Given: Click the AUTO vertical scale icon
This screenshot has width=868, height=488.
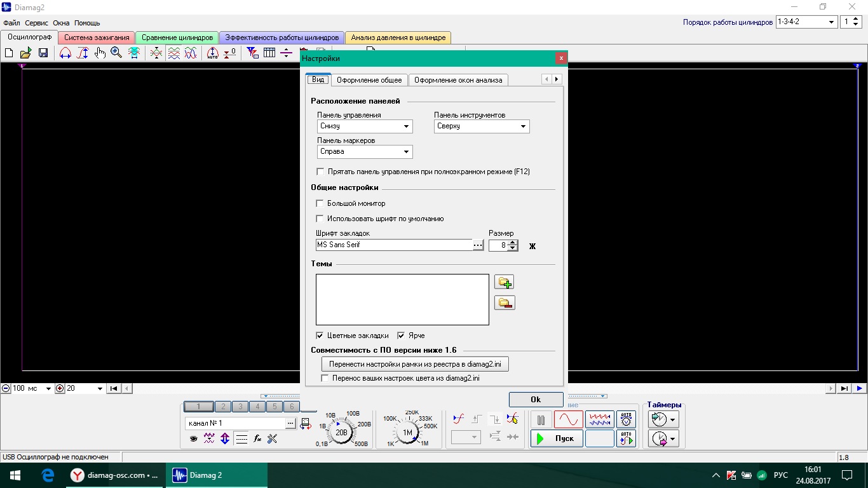Looking at the screenshot, I should (213, 53).
